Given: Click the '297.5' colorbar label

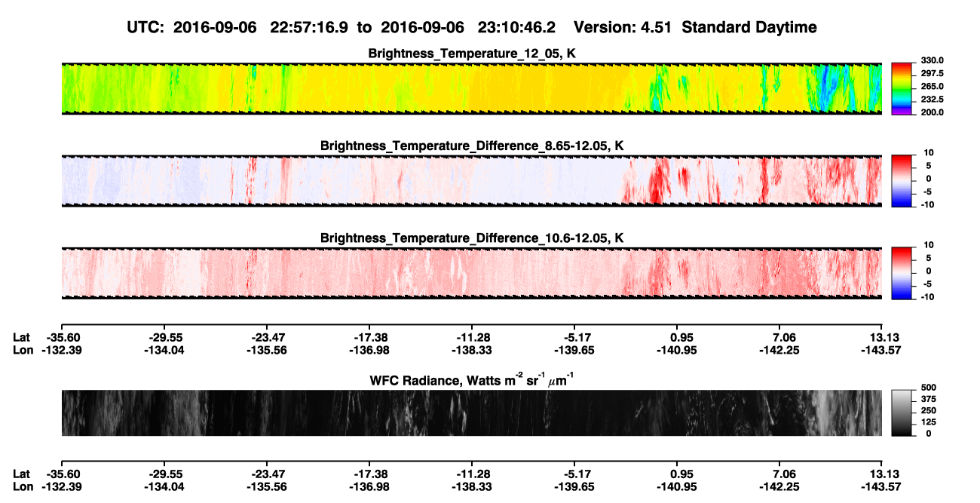Looking at the screenshot, I should click(x=933, y=73).
